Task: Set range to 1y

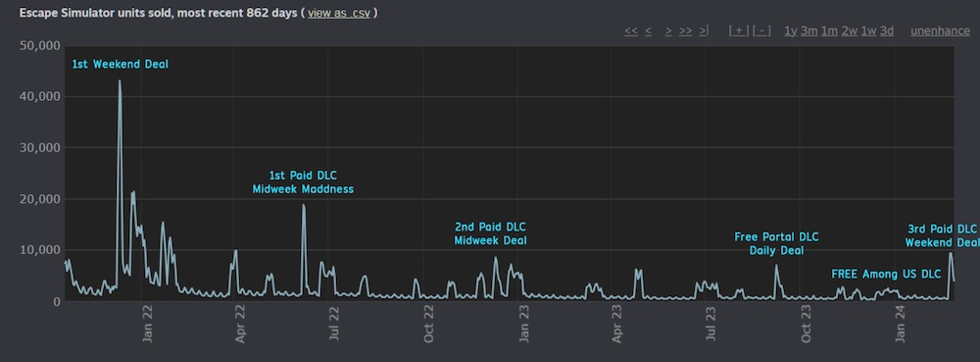Action: tap(791, 30)
